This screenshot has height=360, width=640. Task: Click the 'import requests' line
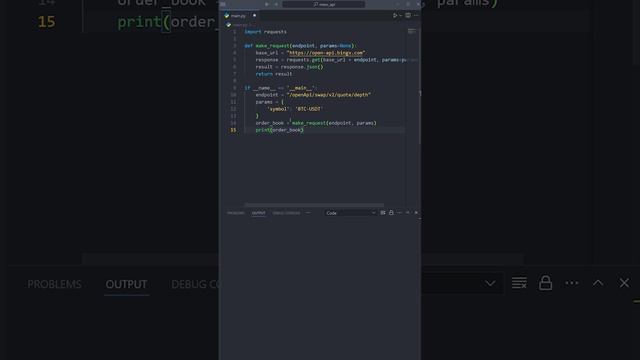tap(265, 32)
